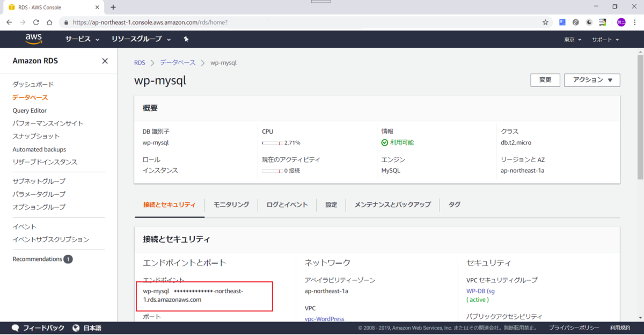Viewport: 644px width, 335px height.
Task: Click the CPU usage progress bar
Action: 271,142
